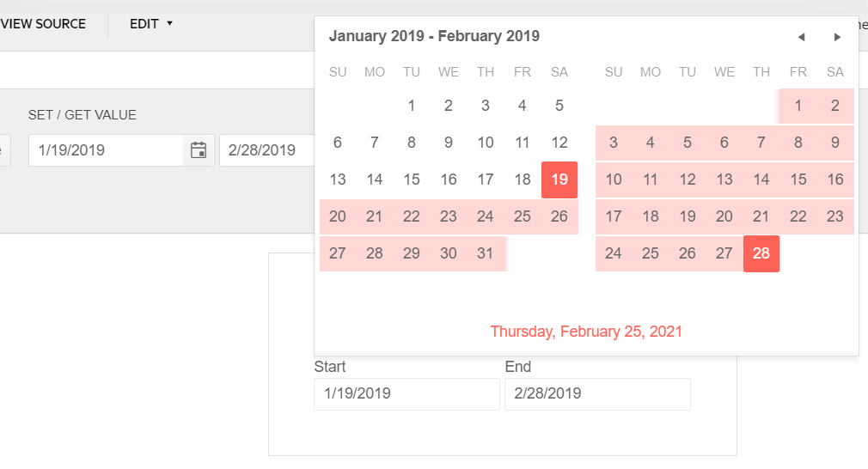The height and width of the screenshot is (469, 868).
Task: Open the calendar icon beside 1/19/2019
Action: 199,149
